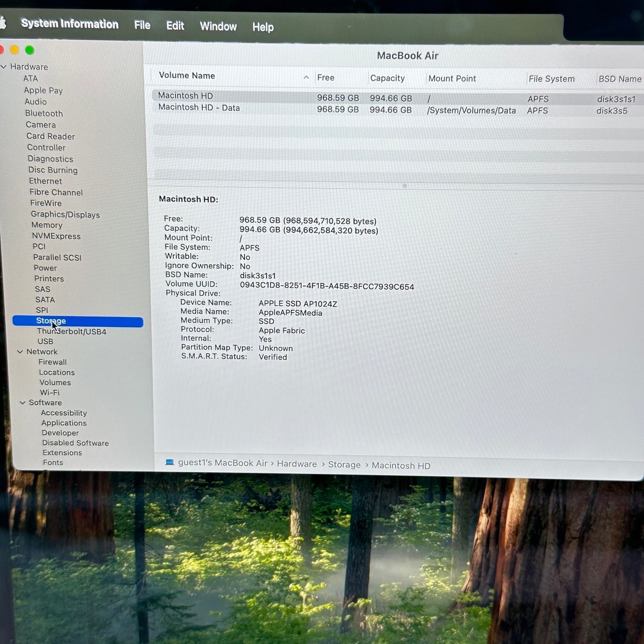644x644 pixels.
Task: Select Firewall under Network
Action: (53, 362)
